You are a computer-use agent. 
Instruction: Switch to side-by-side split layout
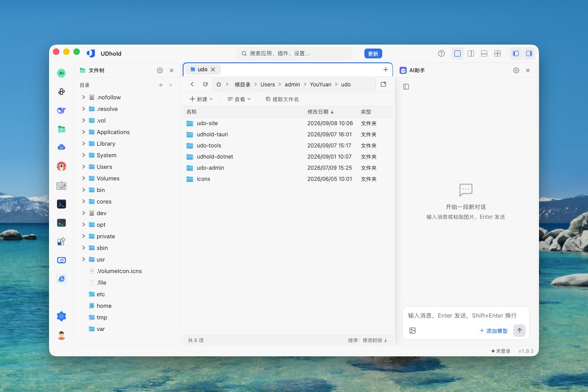[471, 53]
